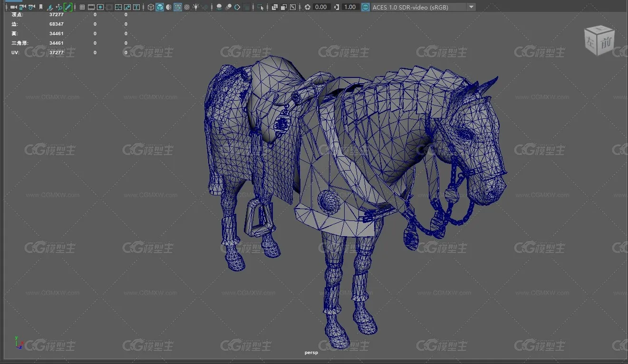Open the ACES 1.0 SDR-video dropdown
This screenshot has height=364, width=628.
coord(423,7)
